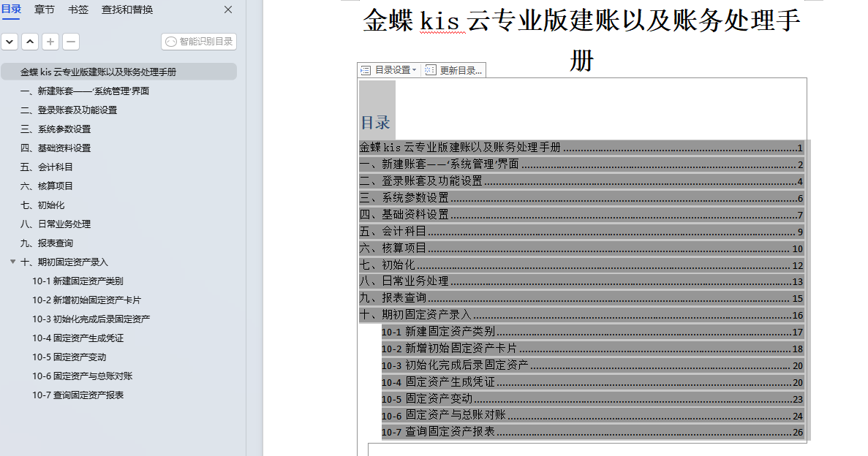Screen dimensions: 868x456
Task: Collapse the 十、期初固定资产录入 tree node triangle
Action: pos(12,262)
